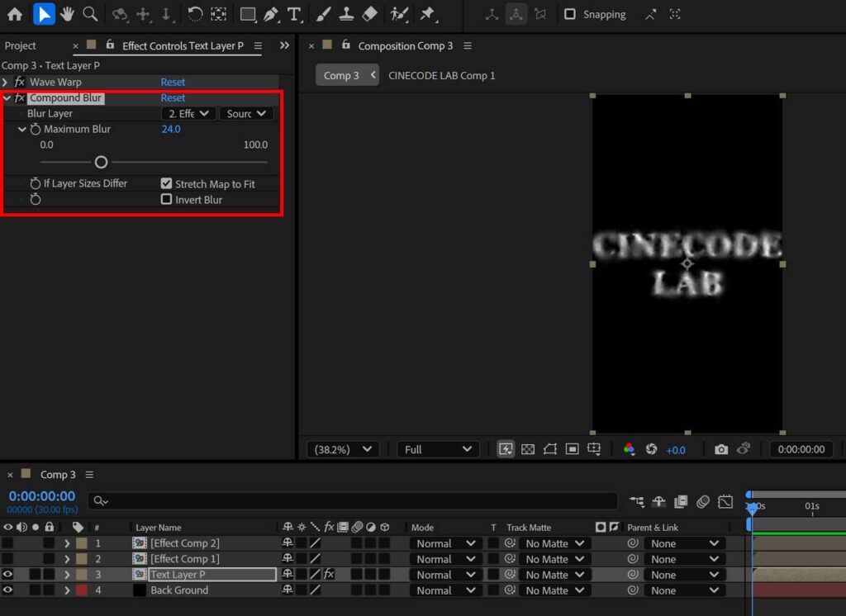Select the Zoom magnifier tool
Viewport: 846px width, 616px height.
point(90,14)
